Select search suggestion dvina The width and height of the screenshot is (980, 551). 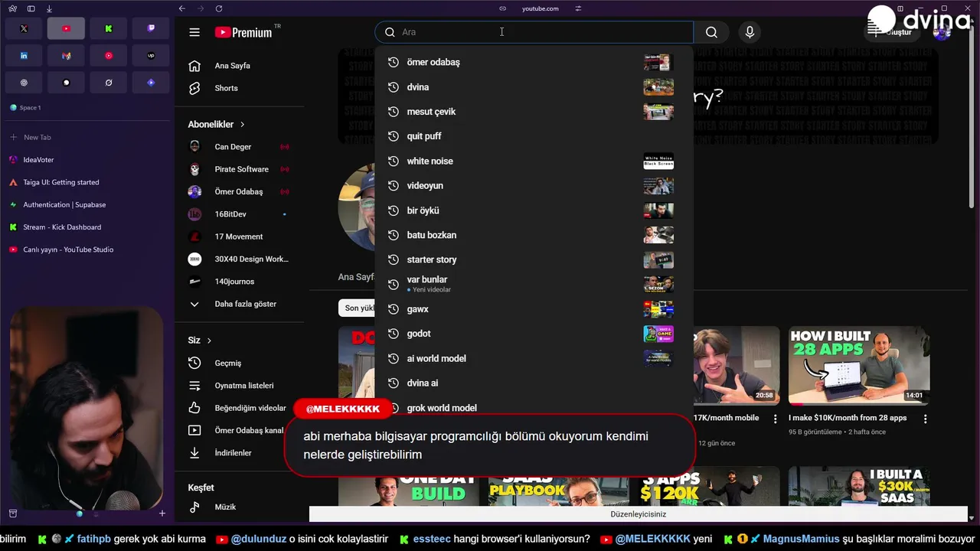tap(534, 87)
